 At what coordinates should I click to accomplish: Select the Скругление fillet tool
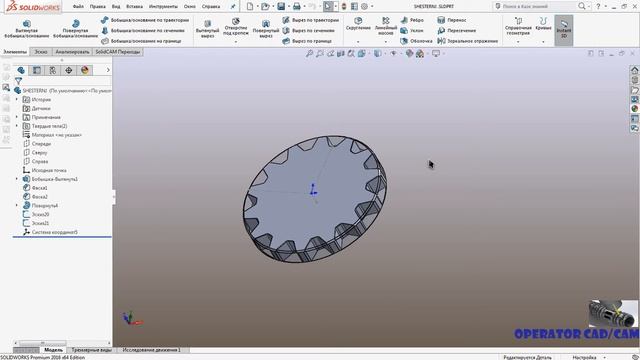pyautogui.click(x=358, y=24)
